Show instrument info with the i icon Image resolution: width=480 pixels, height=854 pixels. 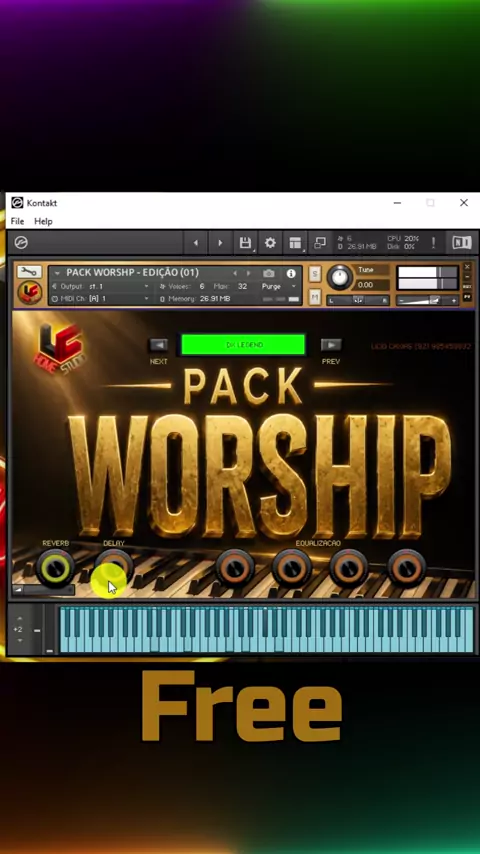[291, 273]
